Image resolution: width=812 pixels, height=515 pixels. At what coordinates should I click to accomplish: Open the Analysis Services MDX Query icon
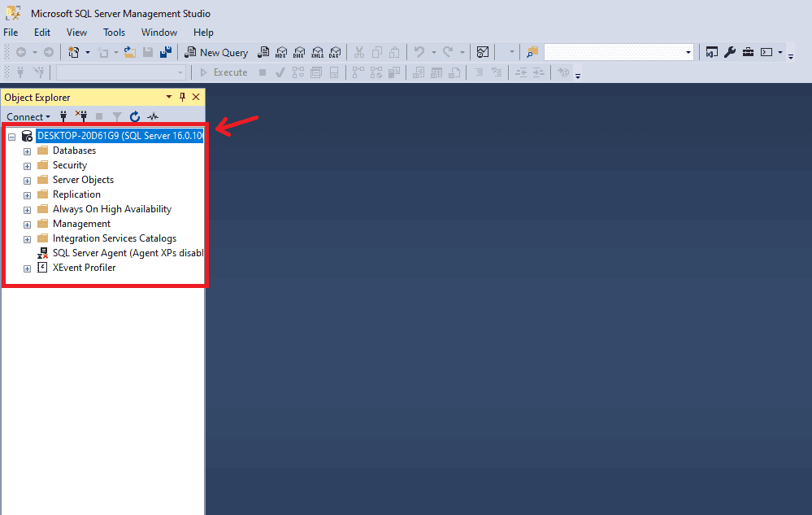coord(281,52)
